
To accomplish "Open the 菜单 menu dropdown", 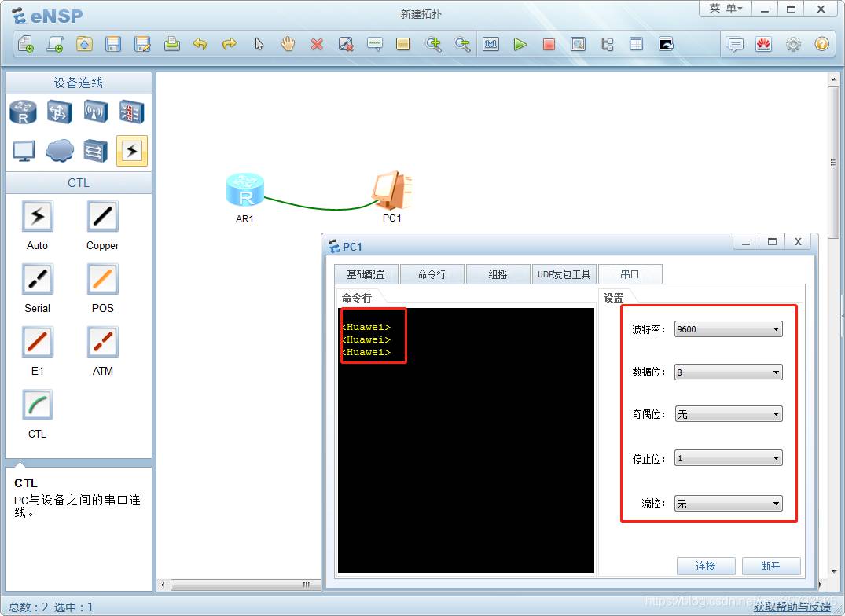I will click(x=726, y=8).
